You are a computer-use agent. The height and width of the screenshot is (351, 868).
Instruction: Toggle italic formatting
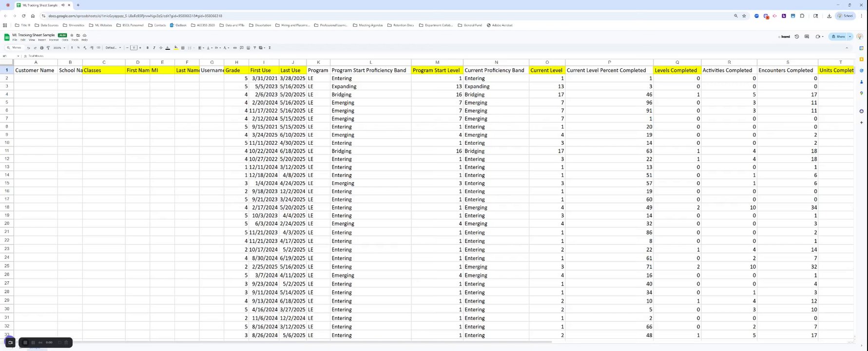pos(154,48)
